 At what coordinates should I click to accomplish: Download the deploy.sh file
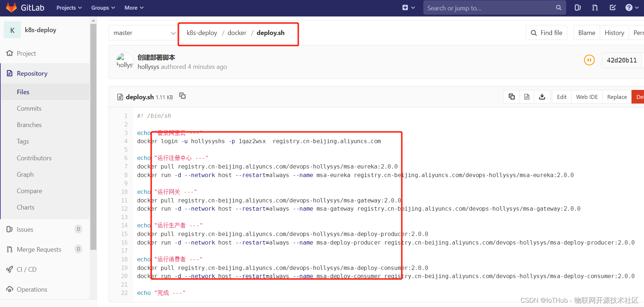click(542, 97)
